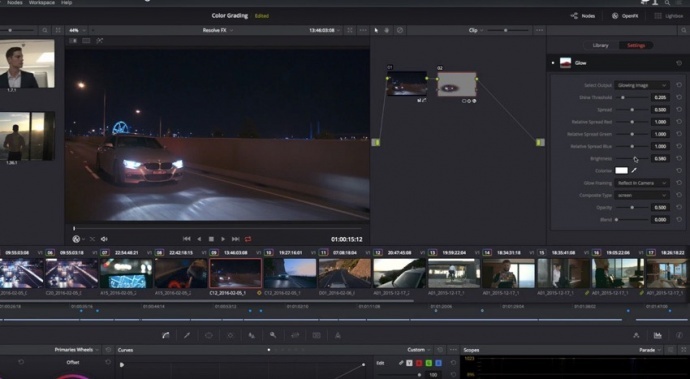
Task: Expand the viewer to full screen
Action: point(350,30)
